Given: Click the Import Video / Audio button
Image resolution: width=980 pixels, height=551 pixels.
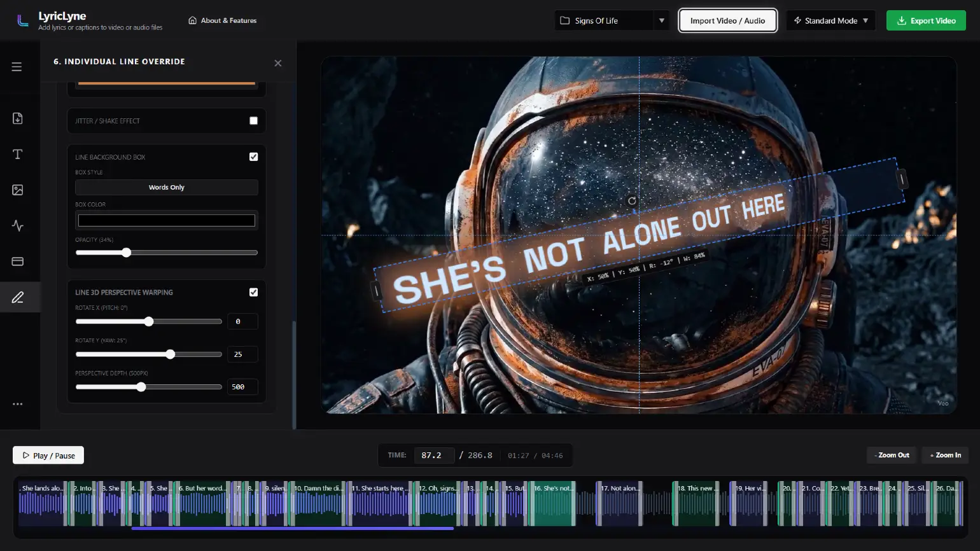Looking at the screenshot, I should click(x=728, y=21).
